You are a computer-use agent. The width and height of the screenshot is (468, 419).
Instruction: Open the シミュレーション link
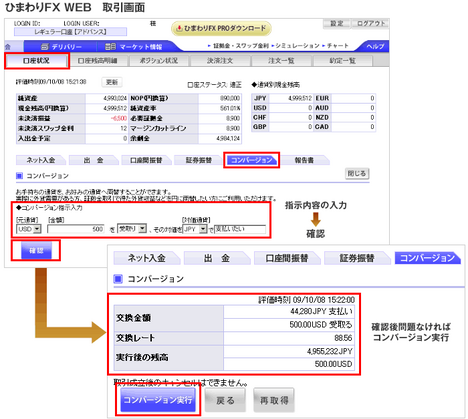(297, 46)
